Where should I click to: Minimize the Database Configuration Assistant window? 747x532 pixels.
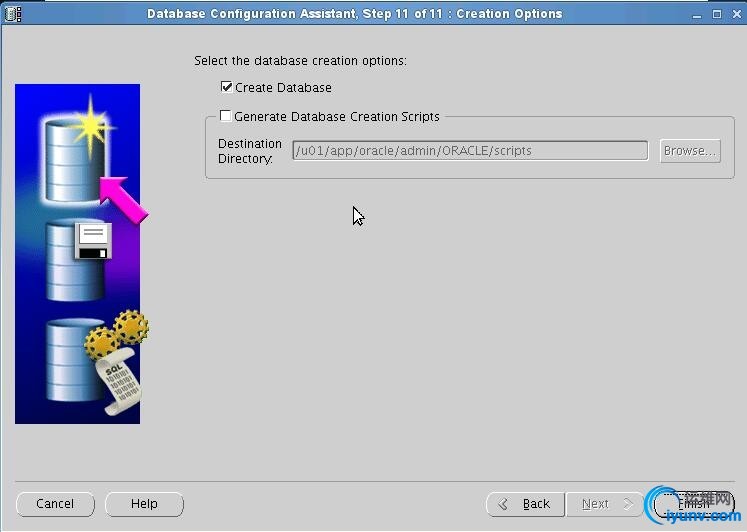point(697,14)
